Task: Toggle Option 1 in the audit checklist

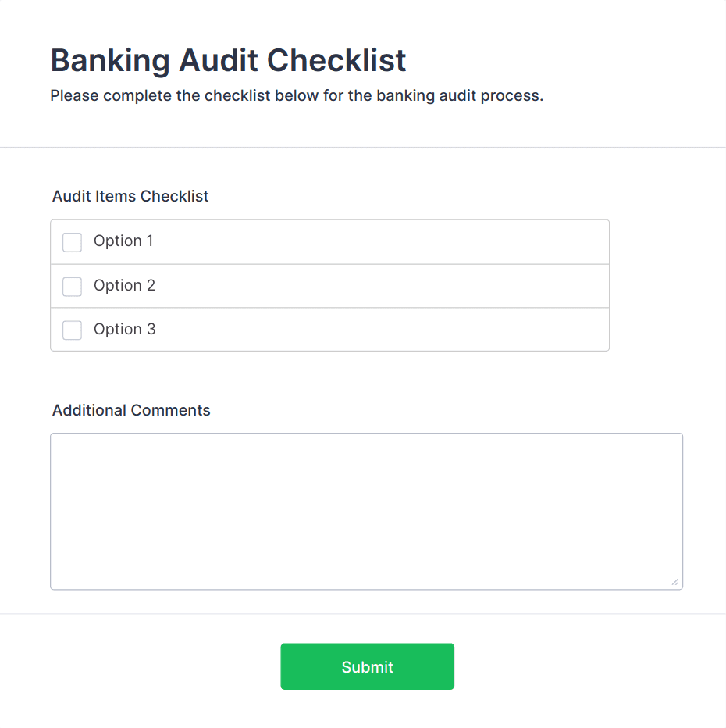Action: click(x=72, y=242)
